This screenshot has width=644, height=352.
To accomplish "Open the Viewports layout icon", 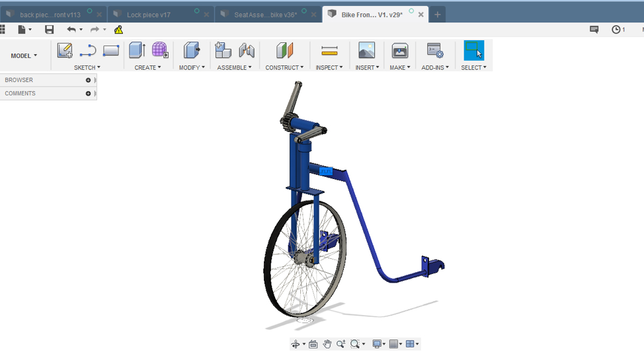I will point(410,344).
